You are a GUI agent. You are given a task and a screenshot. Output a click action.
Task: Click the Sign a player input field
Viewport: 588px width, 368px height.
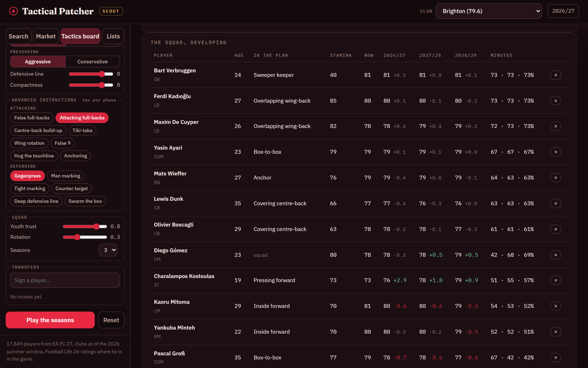coord(65,280)
